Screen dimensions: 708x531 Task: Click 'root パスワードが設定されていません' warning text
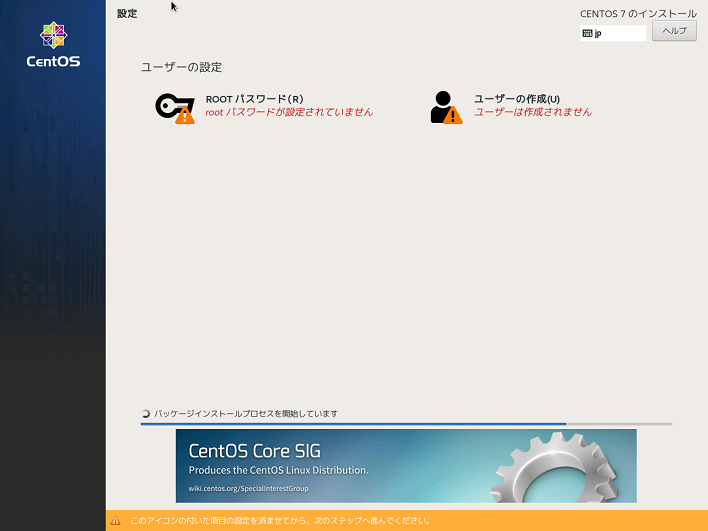click(289, 112)
